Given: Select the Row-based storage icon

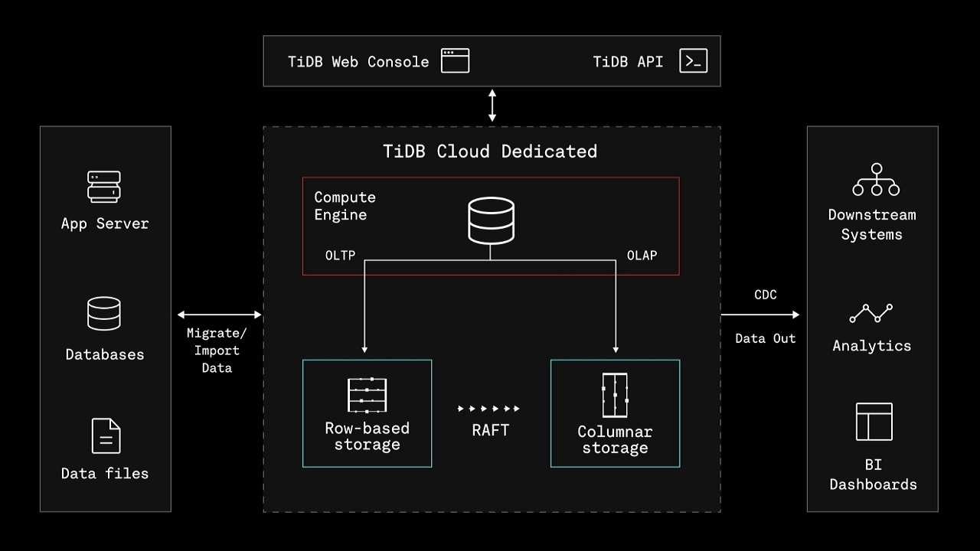Looking at the screenshot, I should (x=367, y=395).
